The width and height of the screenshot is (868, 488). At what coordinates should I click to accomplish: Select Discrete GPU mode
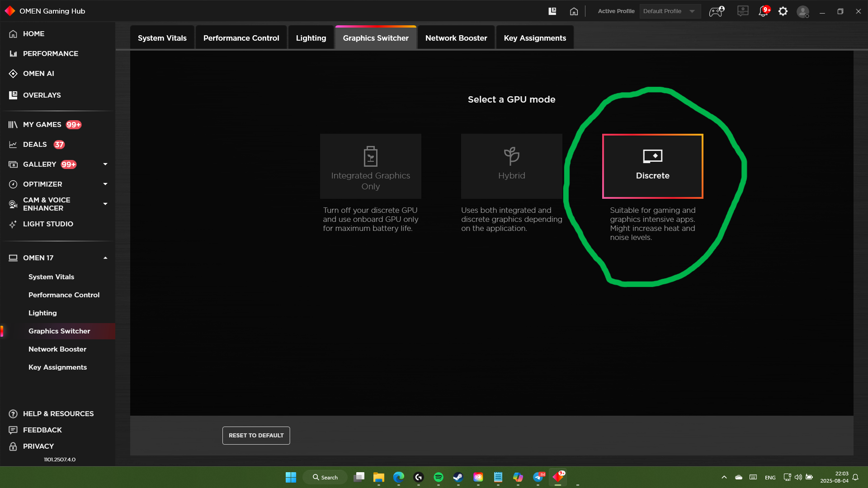[653, 166]
